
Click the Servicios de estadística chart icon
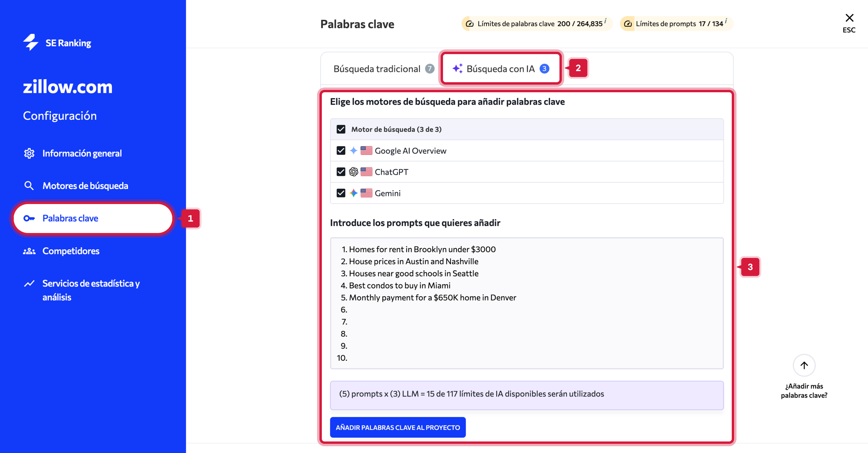click(29, 284)
